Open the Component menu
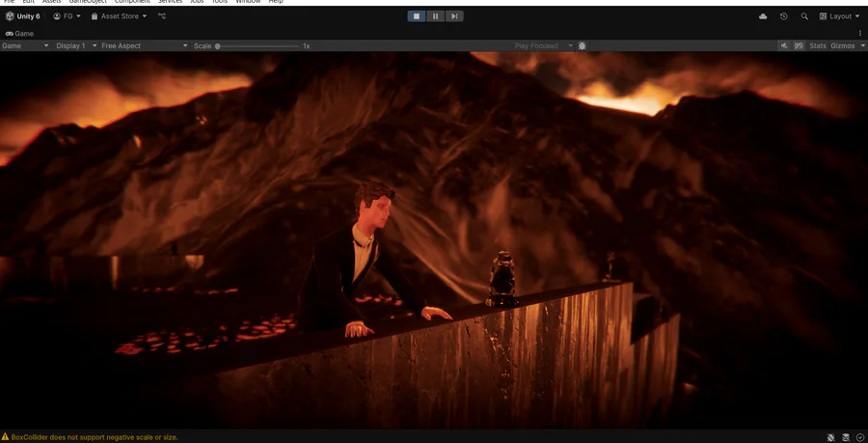This screenshot has height=443, width=868. (132, 2)
